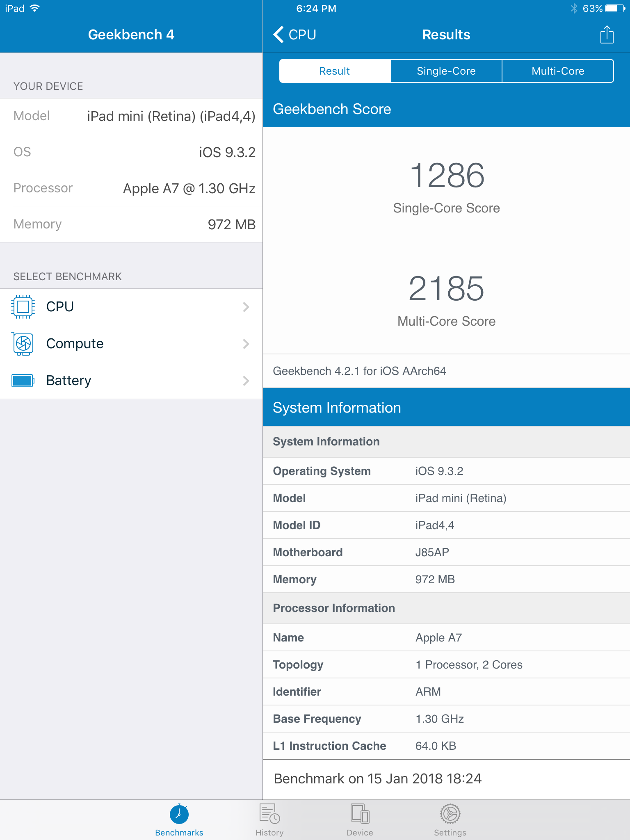Open the Battery benchmark entry
The width and height of the screenshot is (630, 840).
pyautogui.click(x=131, y=381)
